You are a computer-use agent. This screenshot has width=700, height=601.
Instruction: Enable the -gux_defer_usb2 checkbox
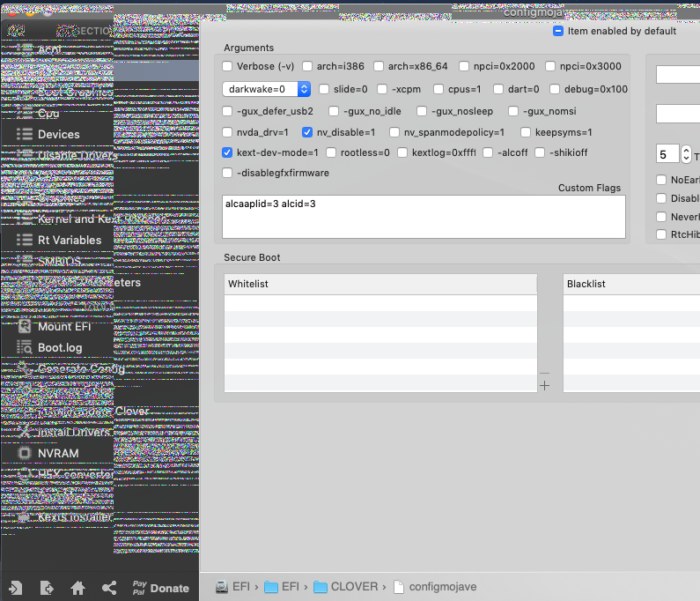[x=227, y=111]
